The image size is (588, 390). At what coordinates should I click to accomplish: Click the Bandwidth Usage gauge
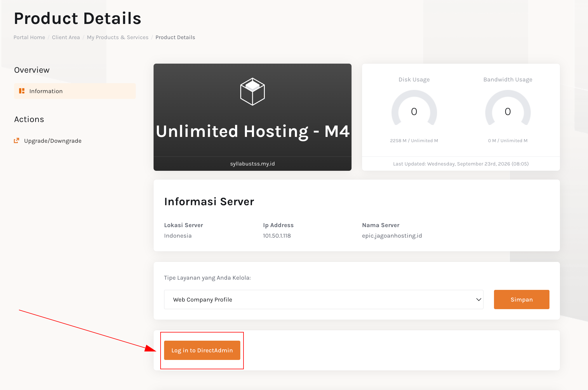tap(508, 108)
